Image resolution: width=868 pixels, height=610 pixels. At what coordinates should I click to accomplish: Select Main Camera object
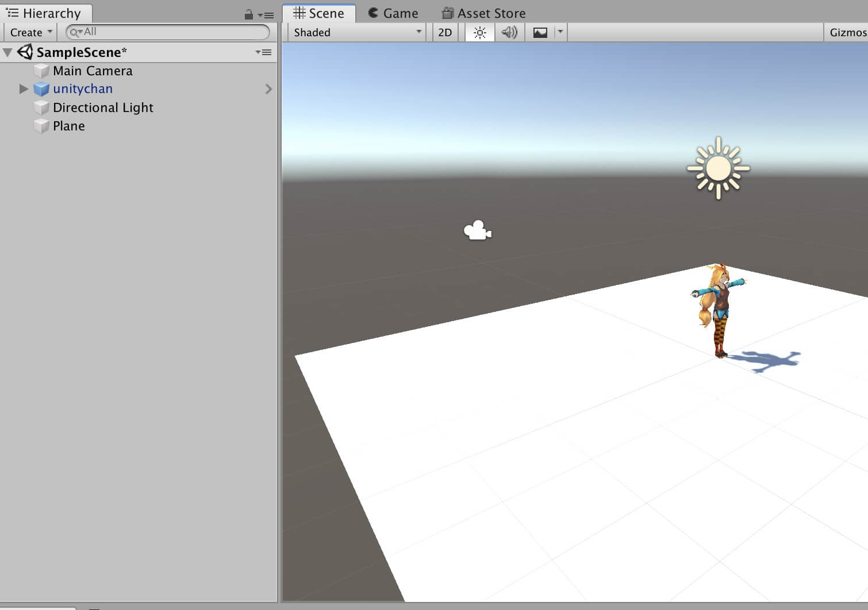pyautogui.click(x=93, y=71)
